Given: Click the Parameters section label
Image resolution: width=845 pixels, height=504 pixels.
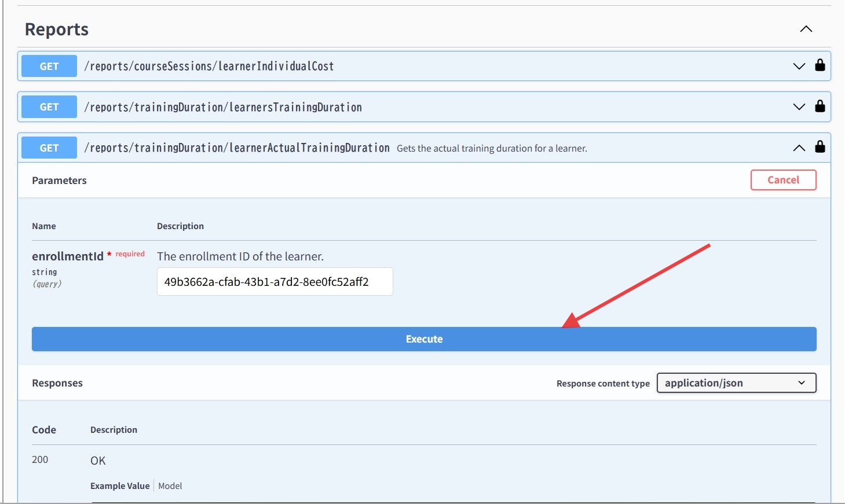Looking at the screenshot, I should click(59, 181).
